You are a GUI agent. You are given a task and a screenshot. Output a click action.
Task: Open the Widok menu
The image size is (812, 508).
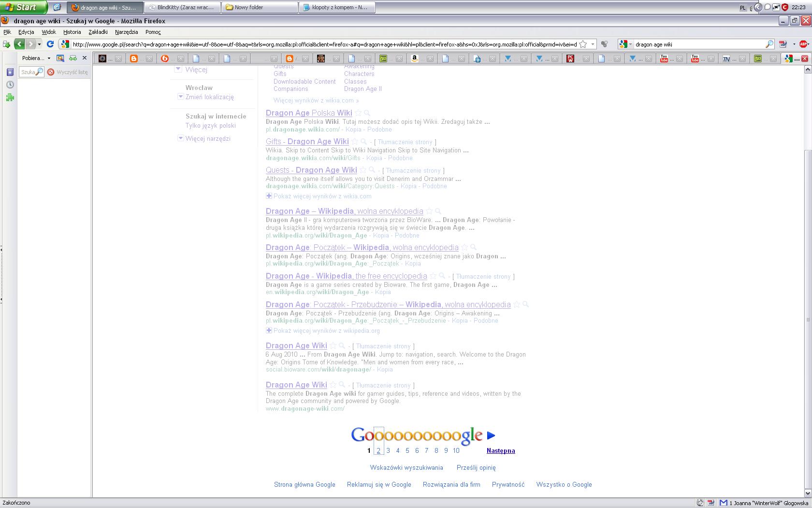coord(49,32)
